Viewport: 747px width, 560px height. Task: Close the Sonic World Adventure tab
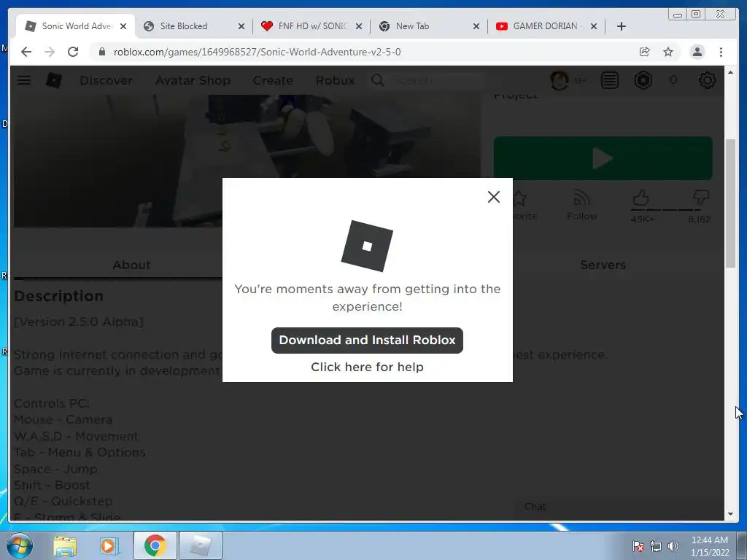tap(123, 26)
